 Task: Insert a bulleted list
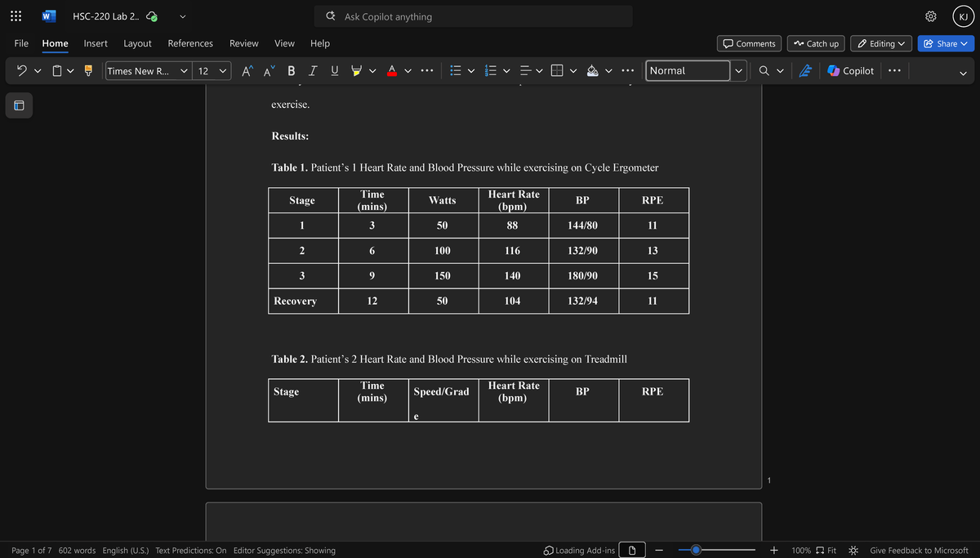coord(457,71)
